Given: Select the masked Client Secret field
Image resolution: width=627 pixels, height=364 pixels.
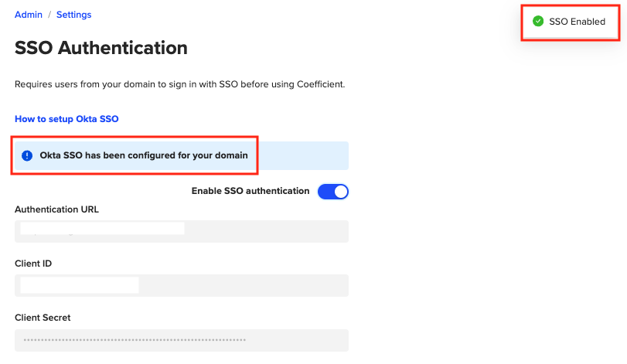Looking at the screenshot, I should [182, 340].
